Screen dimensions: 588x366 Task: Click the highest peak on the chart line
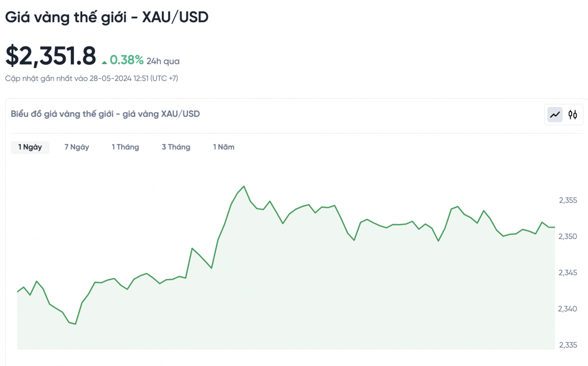pyautogui.click(x=244, y=186)
